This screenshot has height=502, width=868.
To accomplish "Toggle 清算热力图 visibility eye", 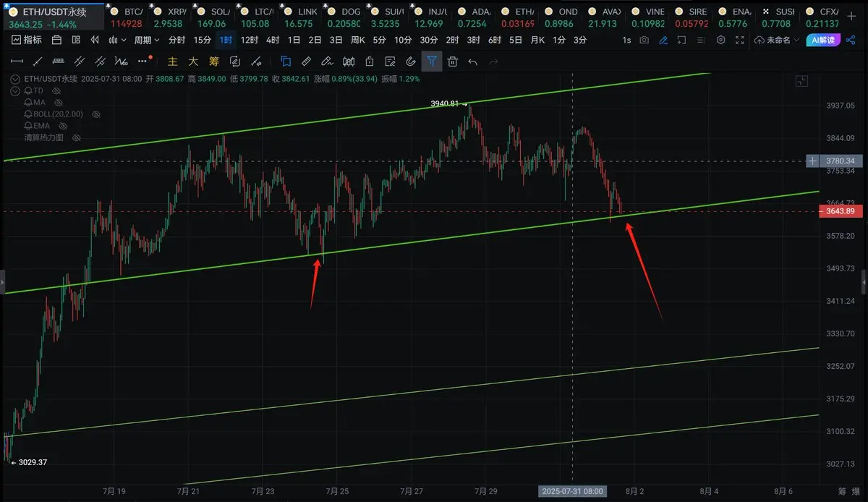I will [x=75, y=137].
